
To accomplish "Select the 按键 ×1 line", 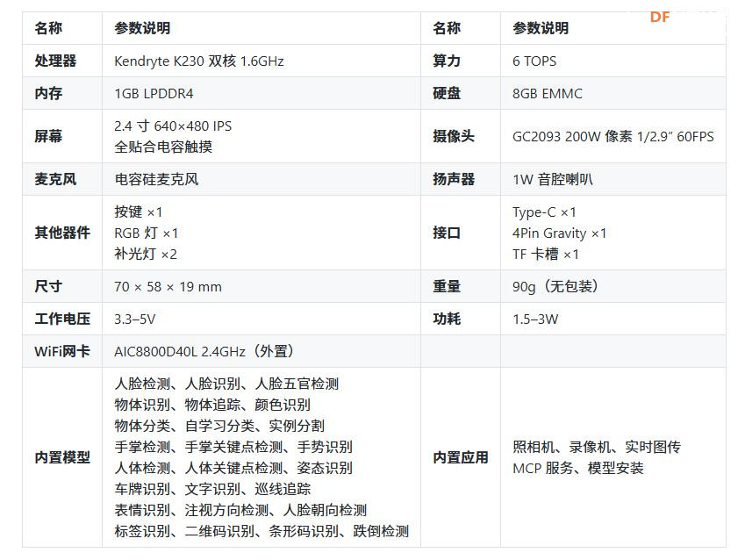I will pyautogui.click(x=139, y=212).
